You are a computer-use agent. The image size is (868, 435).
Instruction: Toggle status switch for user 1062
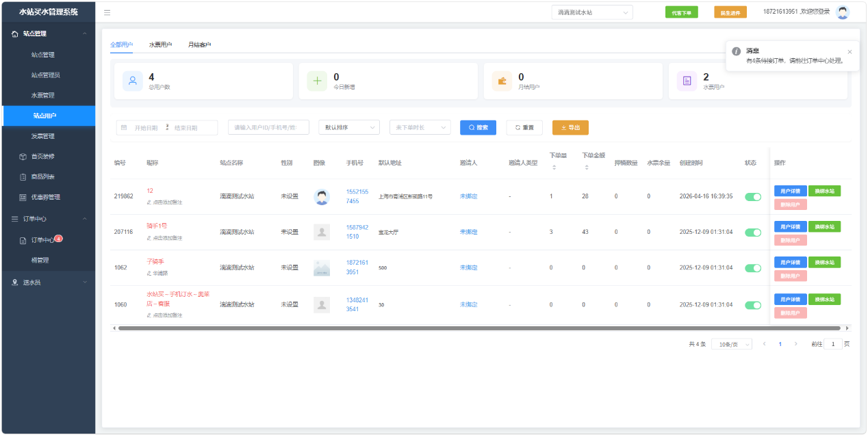tap(753, 268)
